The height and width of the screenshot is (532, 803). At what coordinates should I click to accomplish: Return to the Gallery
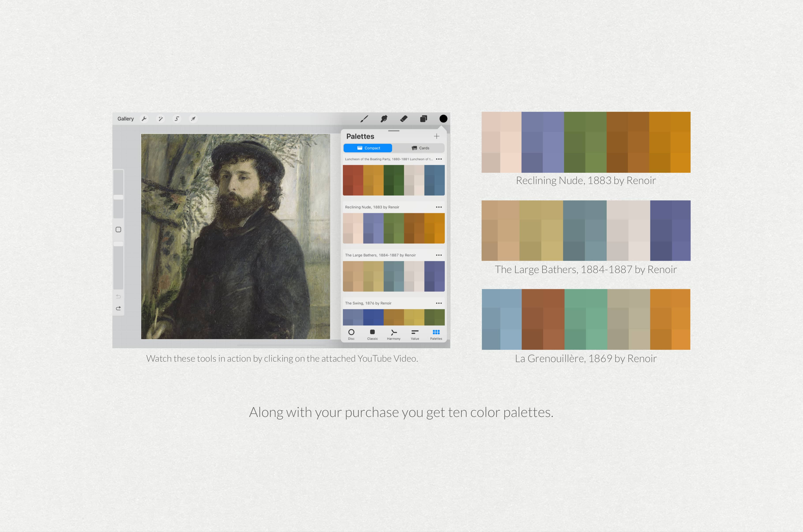point(125,119)
